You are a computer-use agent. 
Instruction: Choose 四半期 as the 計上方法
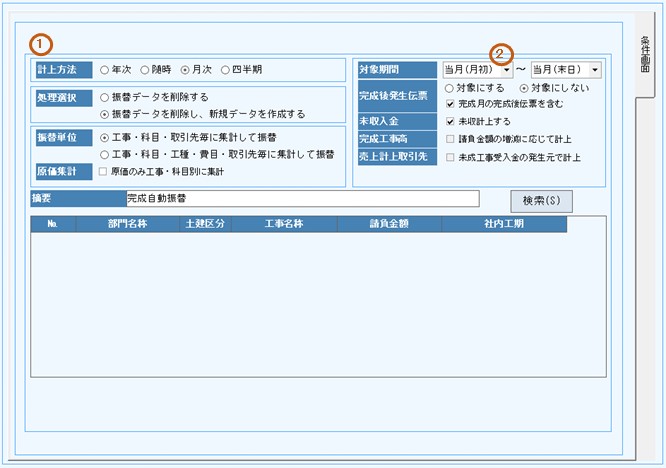[x=225, y=70]
